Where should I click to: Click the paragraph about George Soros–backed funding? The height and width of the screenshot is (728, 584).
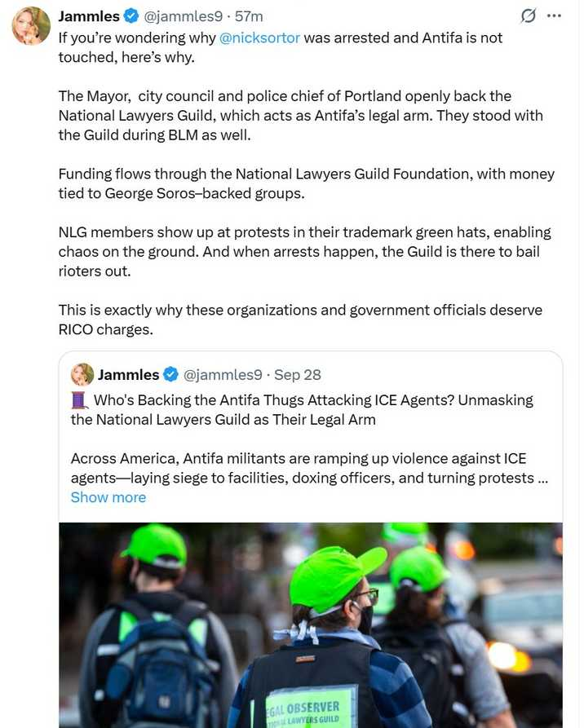(306, 183)
